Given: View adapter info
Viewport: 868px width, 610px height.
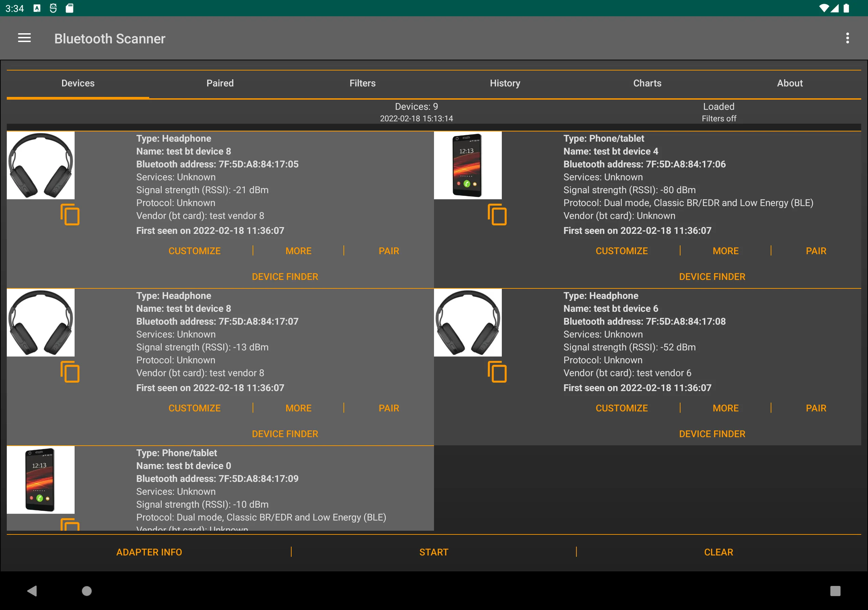Looking at the screenshot, I should tap(149, 552).
